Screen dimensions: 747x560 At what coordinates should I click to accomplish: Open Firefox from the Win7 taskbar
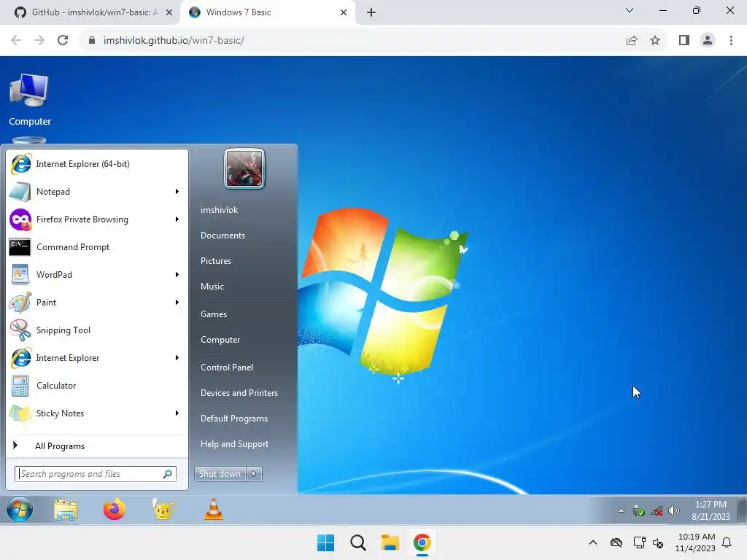pos(115,510)
